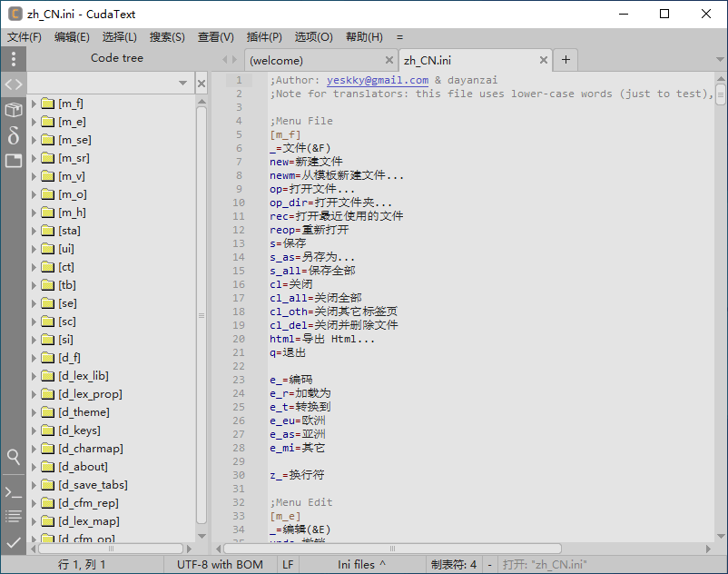Select the [m_v] tree item
This screenshot has width=728, height=574.
click(72, 176)
